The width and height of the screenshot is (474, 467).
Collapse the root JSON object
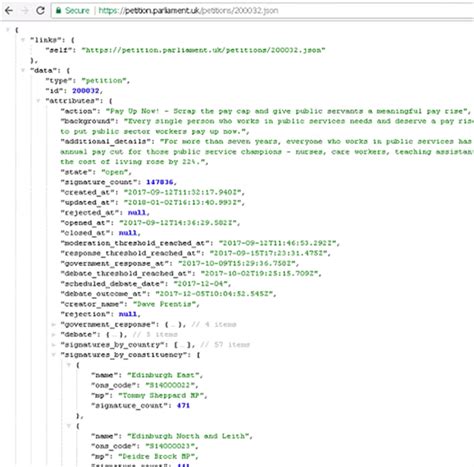[x=8, y=30]
